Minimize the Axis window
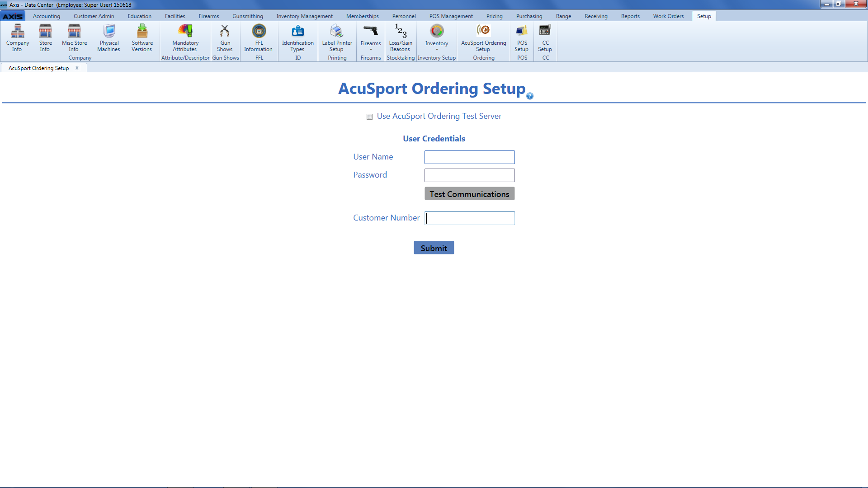 [x=826, y=4]
